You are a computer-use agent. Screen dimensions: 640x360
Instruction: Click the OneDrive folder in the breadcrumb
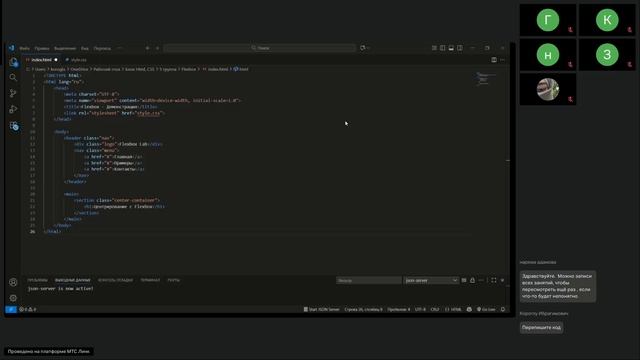coord(79,69)
